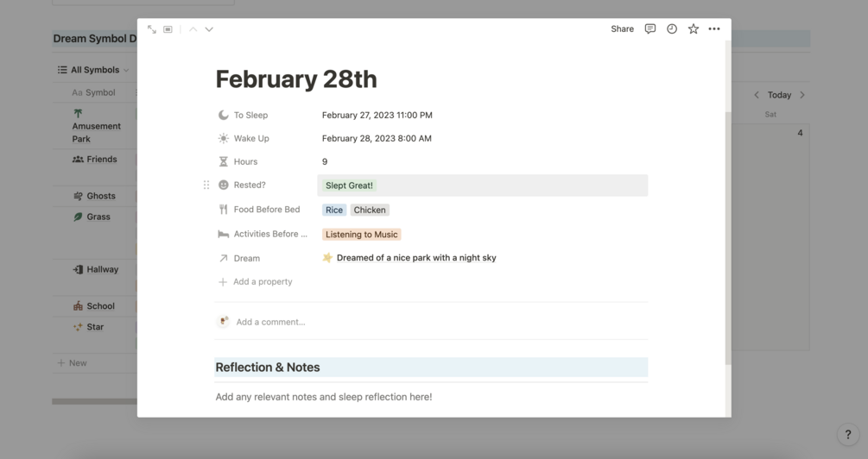Go to the next page with down arrow
Image resolution: width=868 pixels, height=459 pixels.
209,29
